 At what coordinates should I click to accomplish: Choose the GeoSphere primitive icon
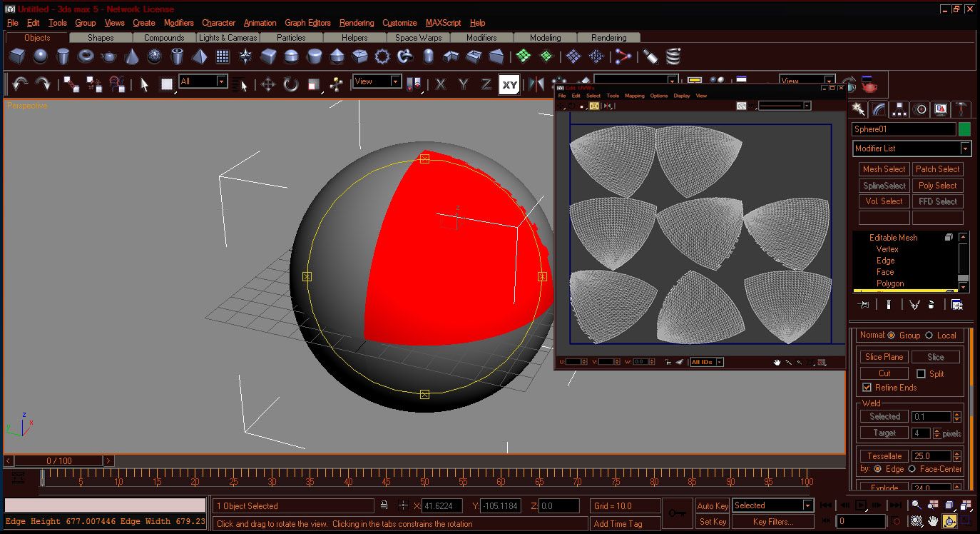(x=154, y=56)
